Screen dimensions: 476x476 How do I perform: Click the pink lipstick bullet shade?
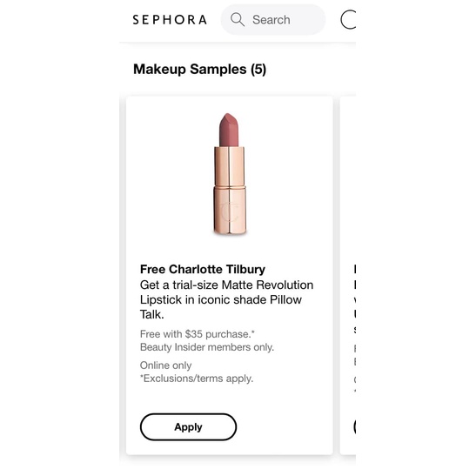[229, 130]
